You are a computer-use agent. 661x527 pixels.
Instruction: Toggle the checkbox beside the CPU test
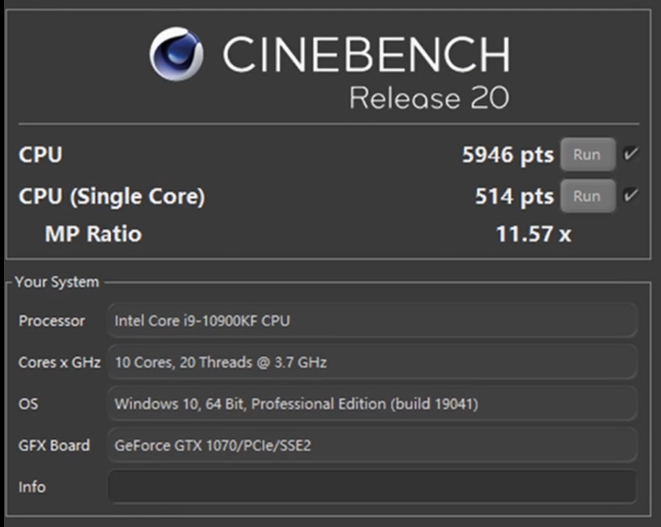(630, 154)
